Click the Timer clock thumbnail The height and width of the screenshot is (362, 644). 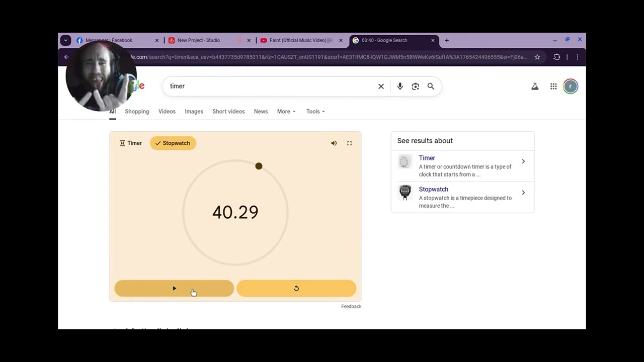pyautogui.click(x=405, y=161)
